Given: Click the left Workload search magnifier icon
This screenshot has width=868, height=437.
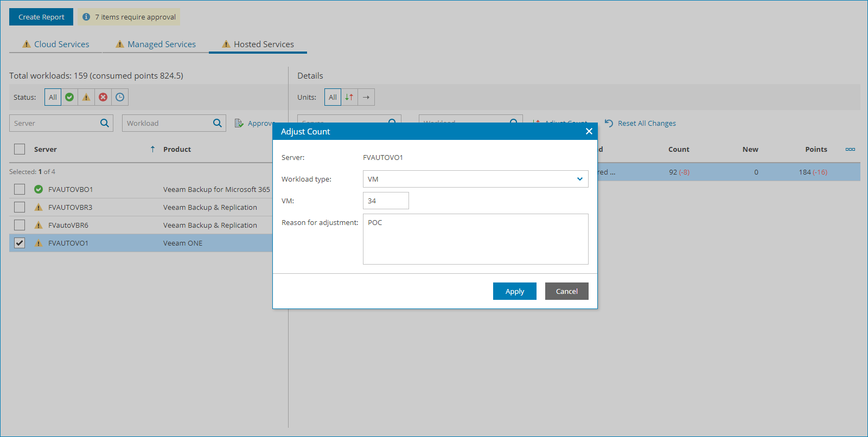Looking at the screenshot, I should tap(218, 123).
